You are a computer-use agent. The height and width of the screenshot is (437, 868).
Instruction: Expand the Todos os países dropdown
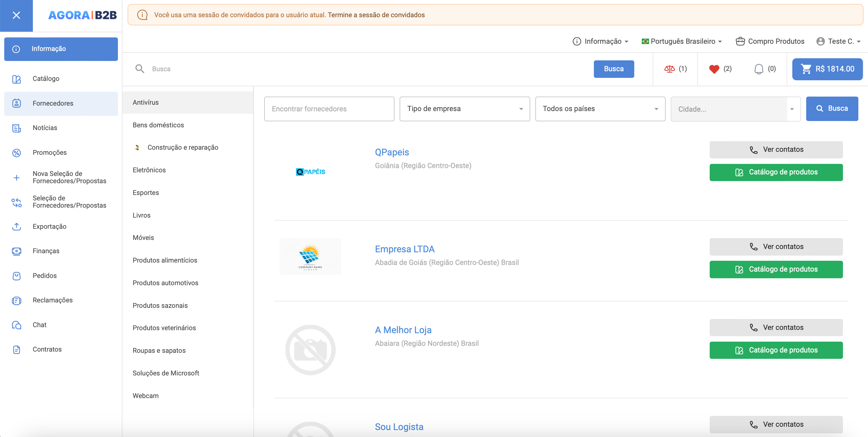pyautogui.click(x=600, y=108)
